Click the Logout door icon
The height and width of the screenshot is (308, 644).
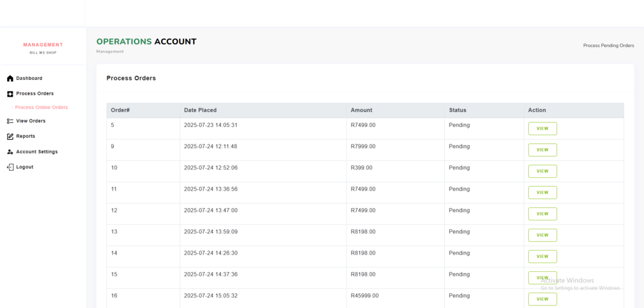tap(10, 168)
